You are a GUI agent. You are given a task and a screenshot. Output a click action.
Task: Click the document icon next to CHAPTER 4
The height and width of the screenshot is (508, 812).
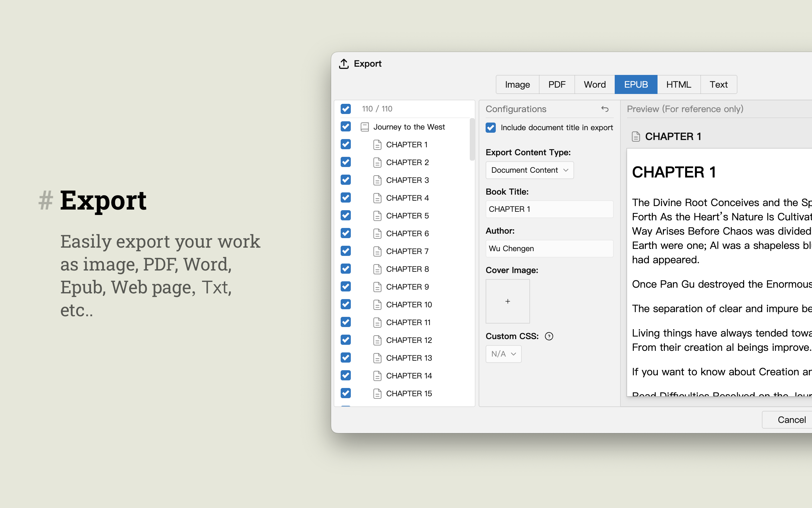[377, 198]
